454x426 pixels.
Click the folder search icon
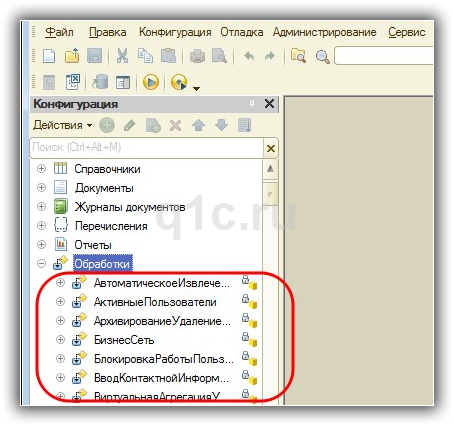(298, 56)
